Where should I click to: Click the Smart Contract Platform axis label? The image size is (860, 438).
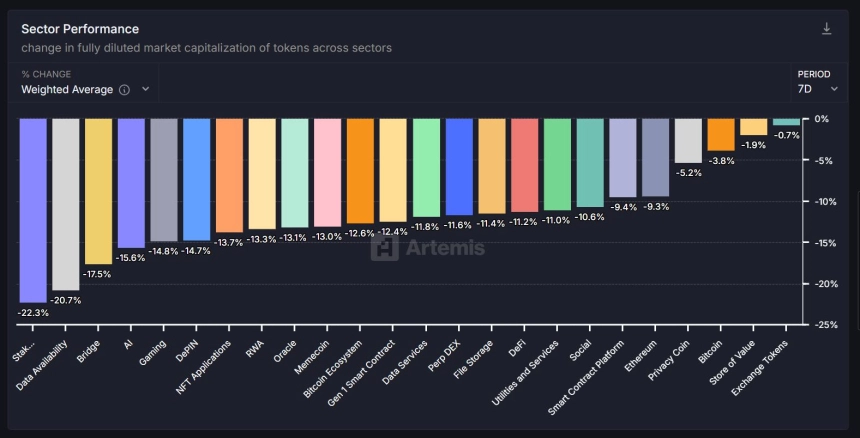[x=586, y=378]
